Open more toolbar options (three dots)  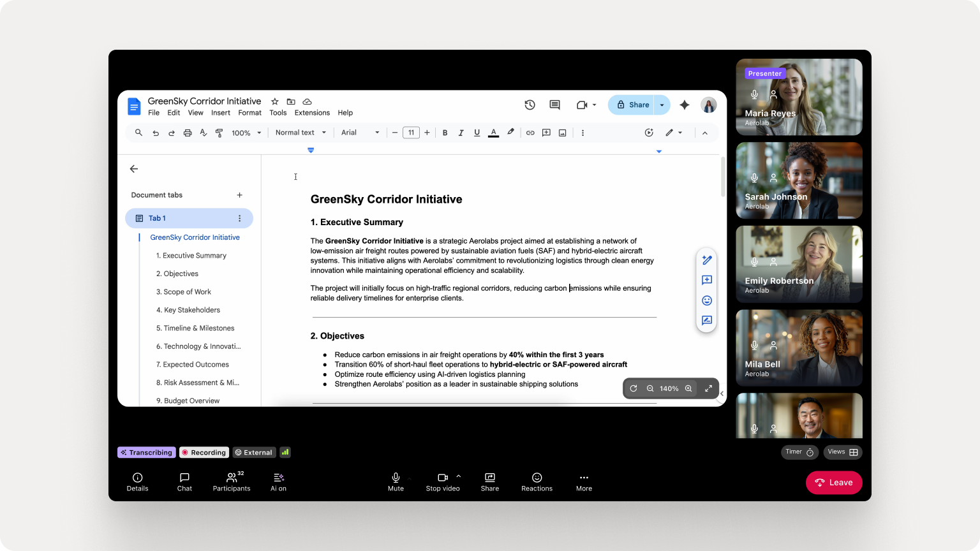[x=583, y=133]
